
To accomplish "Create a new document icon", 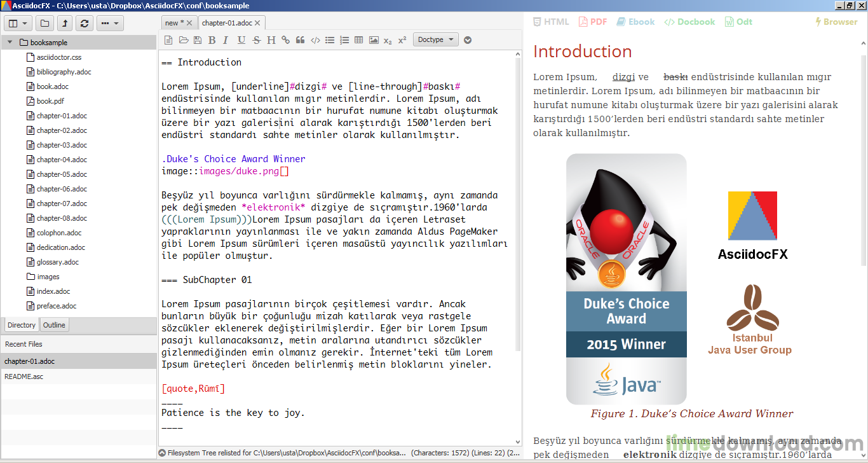I will tap(168, 40).
